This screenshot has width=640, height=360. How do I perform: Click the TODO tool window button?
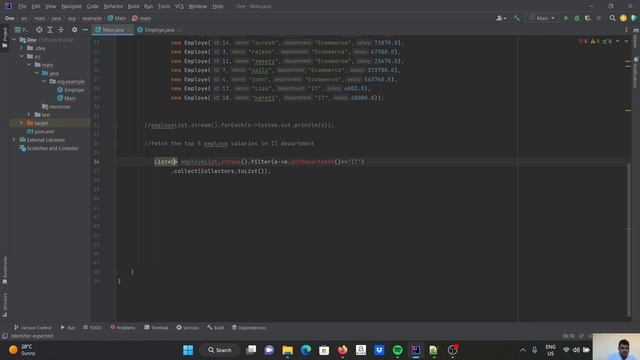(x=93, y=327)
